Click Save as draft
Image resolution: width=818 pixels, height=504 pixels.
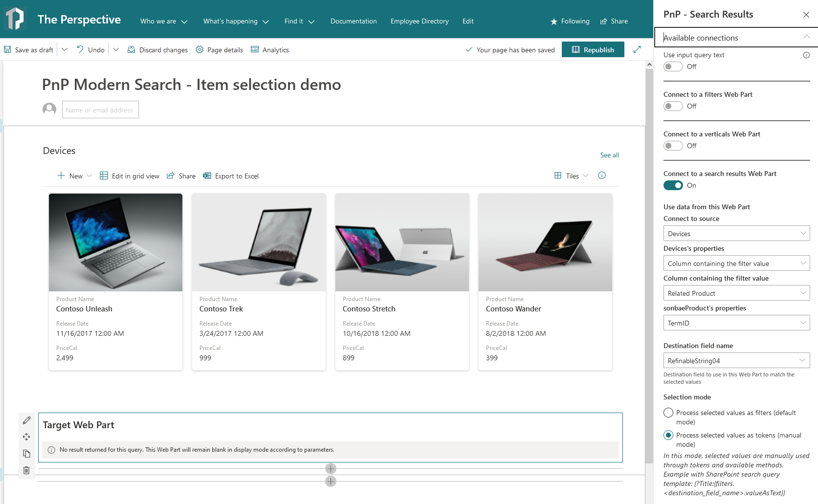pyautogui.click(x=29, y=50)
